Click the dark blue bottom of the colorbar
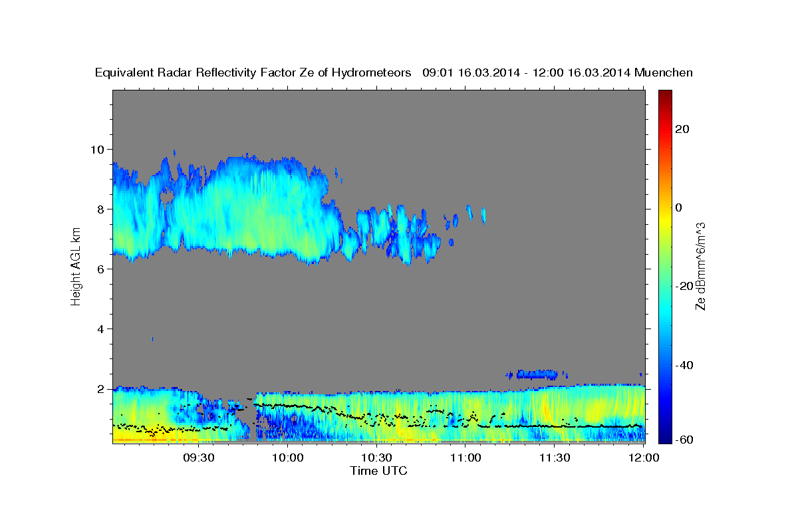 (x=664, y=436)
